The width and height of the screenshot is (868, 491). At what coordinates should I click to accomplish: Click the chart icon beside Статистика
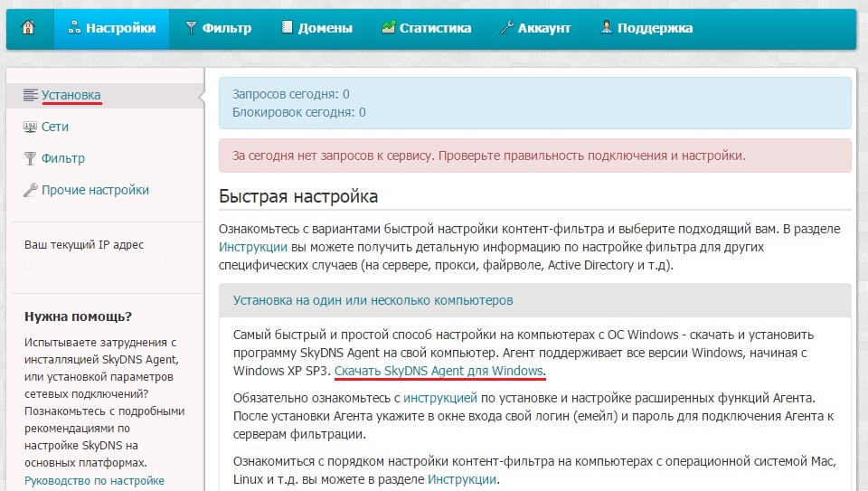coord(388,27)
